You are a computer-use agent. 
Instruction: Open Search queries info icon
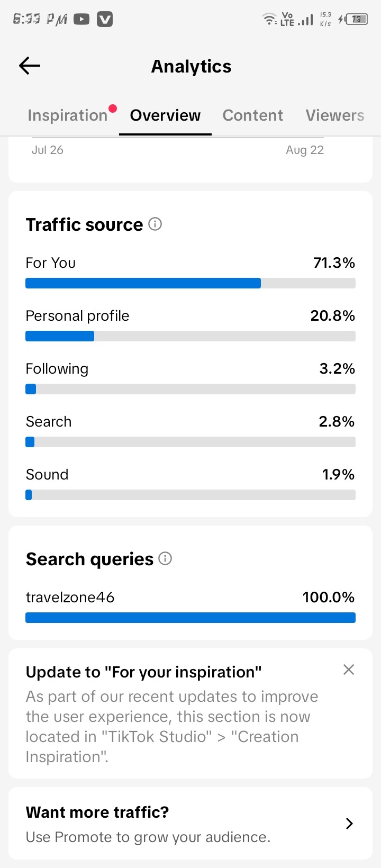click(165, 558)
